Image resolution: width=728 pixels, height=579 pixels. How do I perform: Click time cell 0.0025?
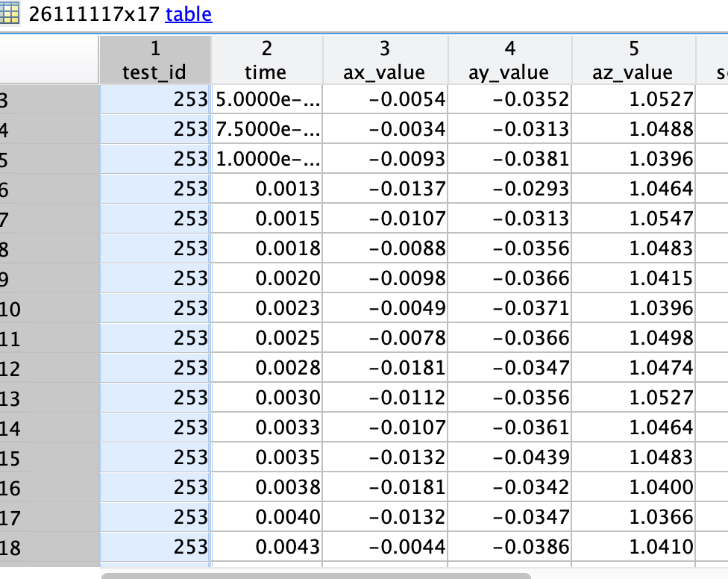point(267,338)
